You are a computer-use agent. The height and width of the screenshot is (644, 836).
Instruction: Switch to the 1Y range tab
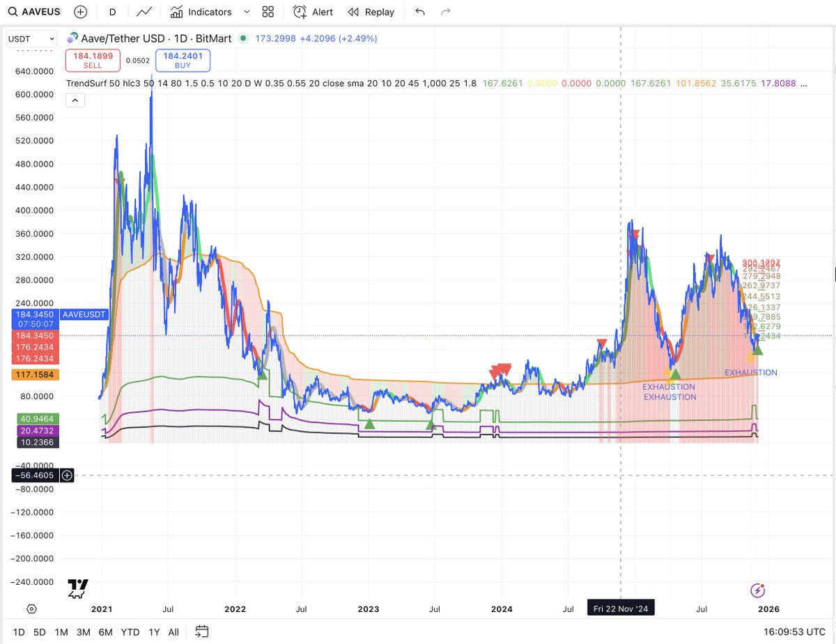153,632
